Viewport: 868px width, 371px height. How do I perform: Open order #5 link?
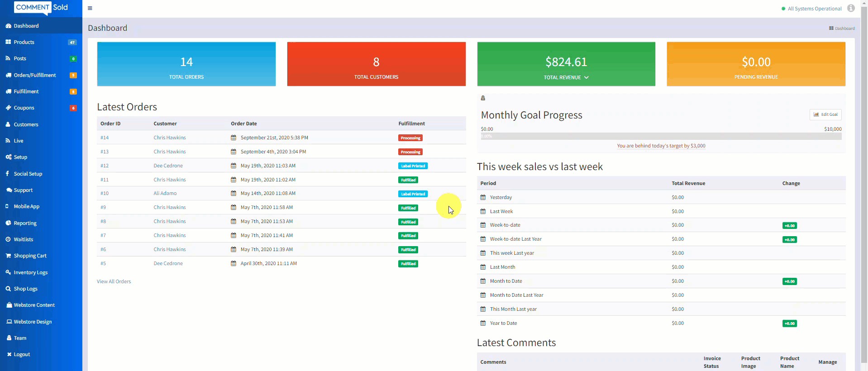[x=103, y=263]
